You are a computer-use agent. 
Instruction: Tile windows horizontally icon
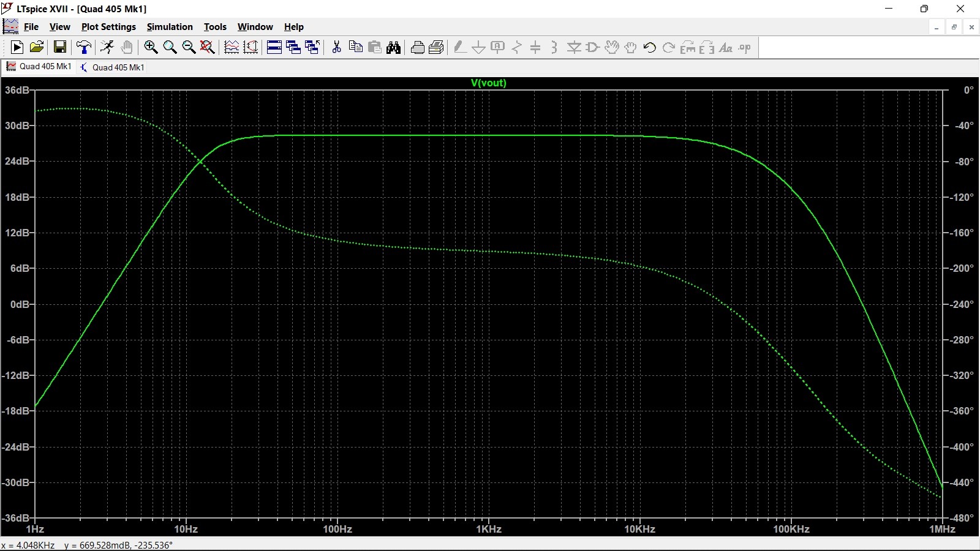274,47
